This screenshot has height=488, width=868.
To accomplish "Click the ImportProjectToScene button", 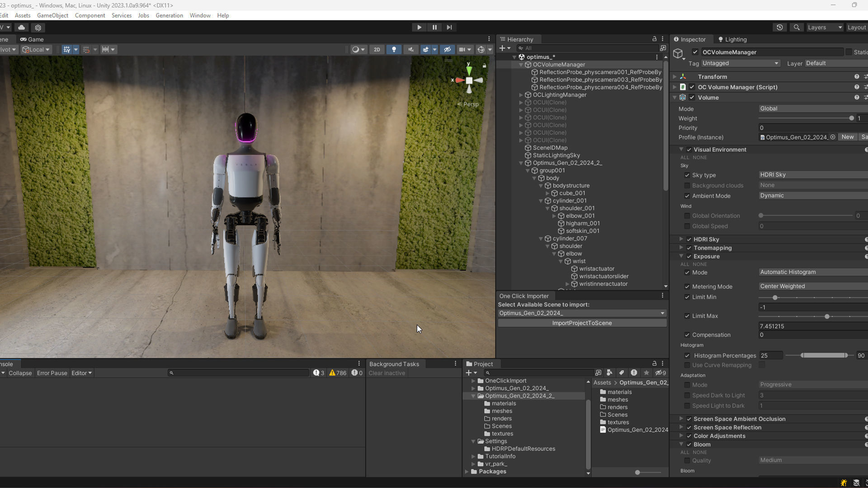I will (x=582, y=323).
